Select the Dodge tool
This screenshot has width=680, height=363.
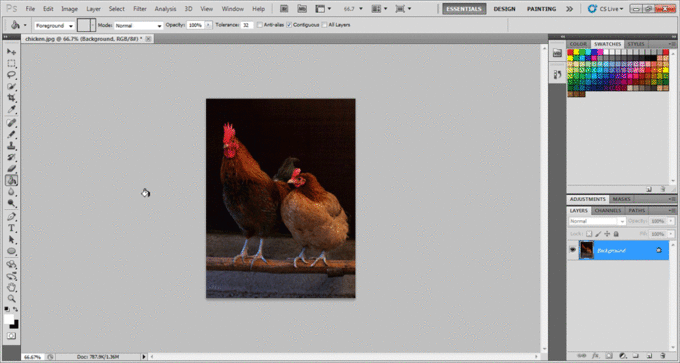tap(11, 203)
